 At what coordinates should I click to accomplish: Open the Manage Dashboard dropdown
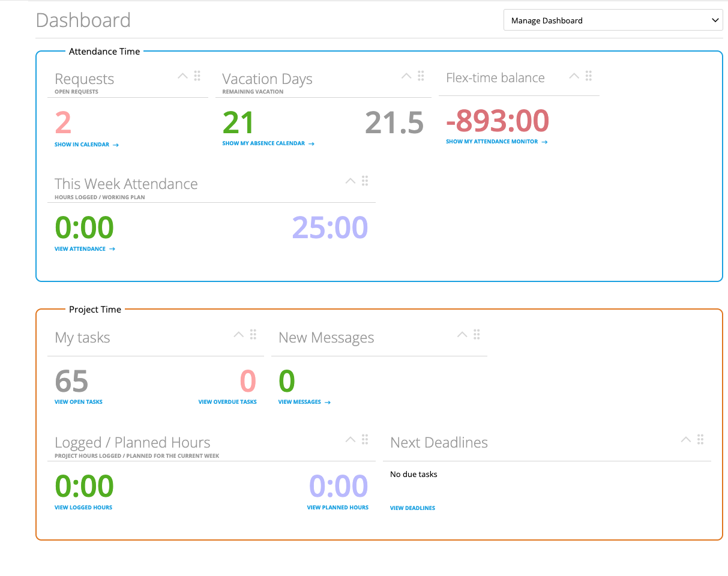coord(613,20)
